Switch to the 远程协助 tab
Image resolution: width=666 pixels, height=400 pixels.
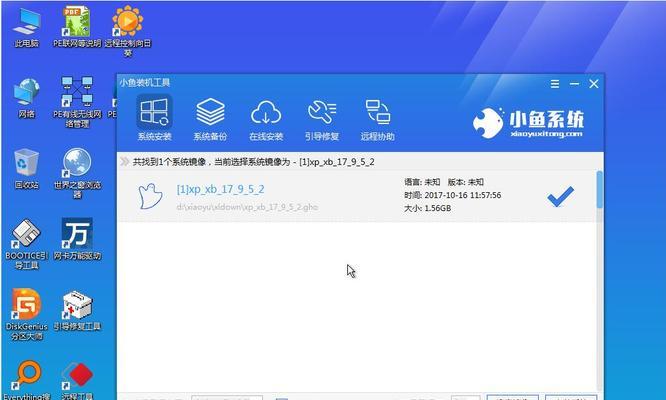[x=378, y=118]
